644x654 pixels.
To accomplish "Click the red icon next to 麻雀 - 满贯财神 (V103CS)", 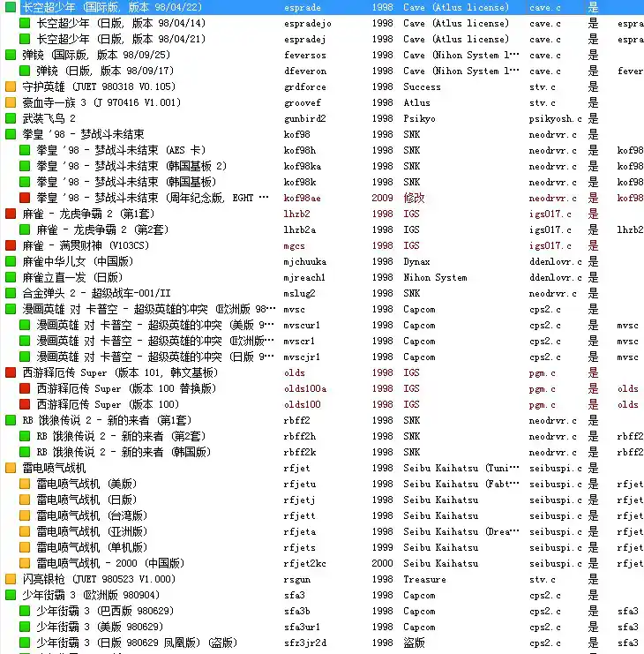I will click(11, 246).
